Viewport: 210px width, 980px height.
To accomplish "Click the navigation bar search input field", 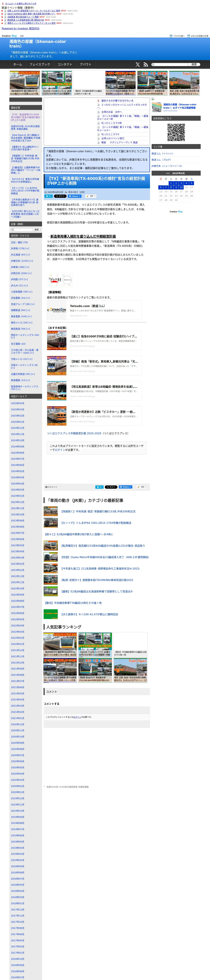I will click(x=170, y=65).
